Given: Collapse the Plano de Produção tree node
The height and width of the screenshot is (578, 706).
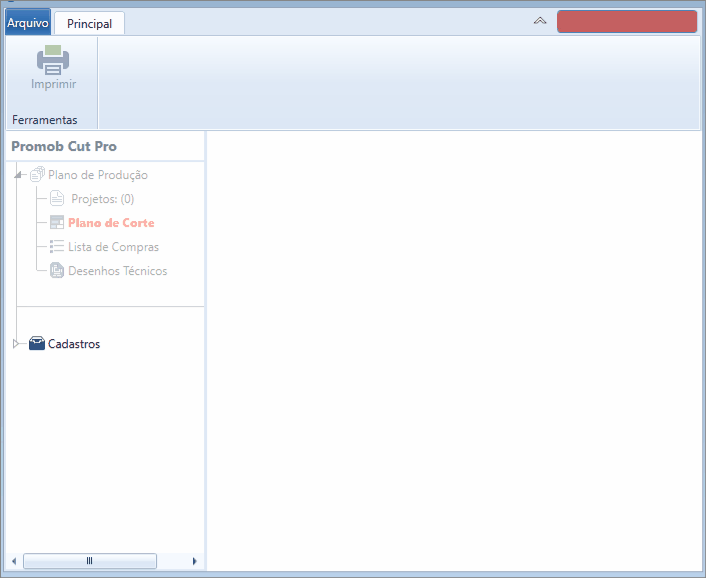Looking at the screenshot, I should coord(18,175).
